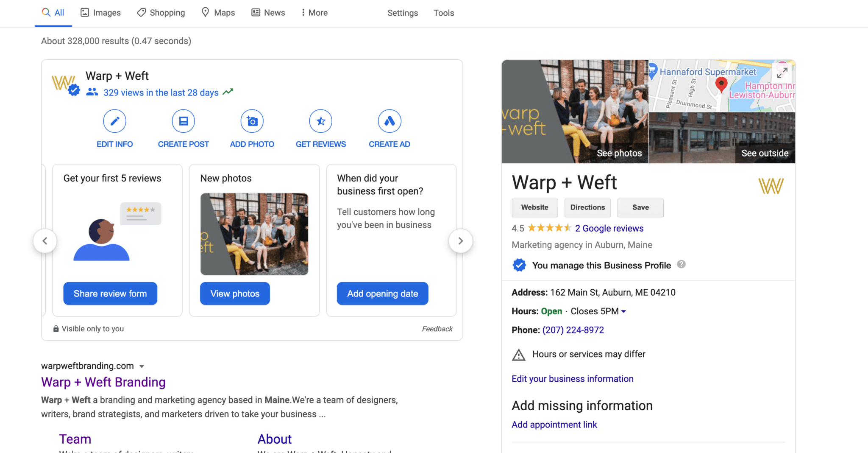Click the Open hours status text

[551, 311]
